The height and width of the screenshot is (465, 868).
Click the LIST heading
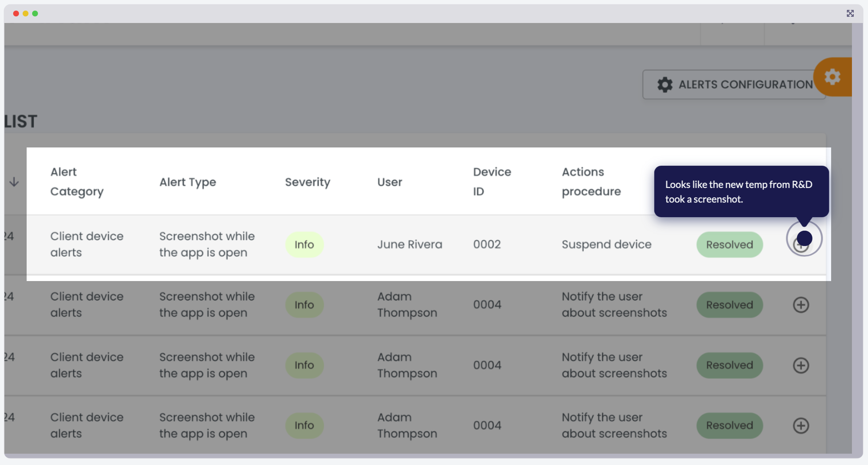[21, 122]
